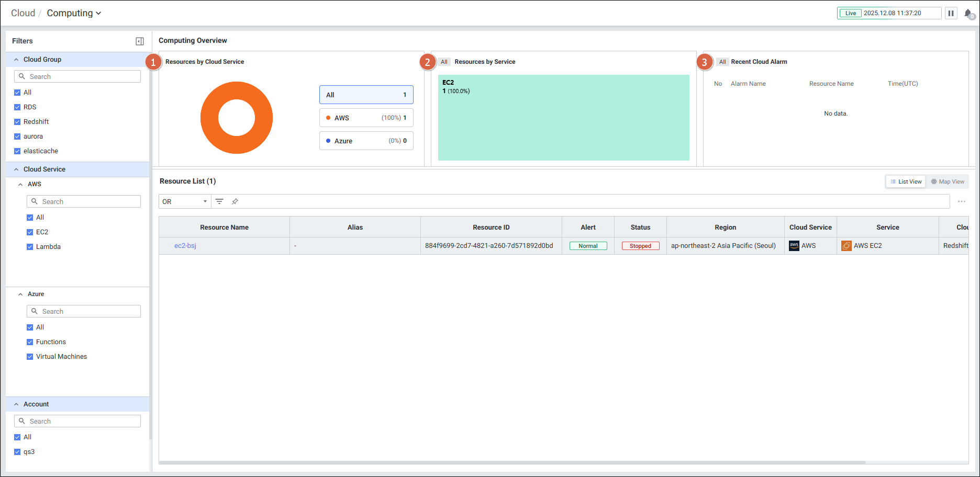Click the orange donut chart ring
980x477 pixels.
coord(209,118)
